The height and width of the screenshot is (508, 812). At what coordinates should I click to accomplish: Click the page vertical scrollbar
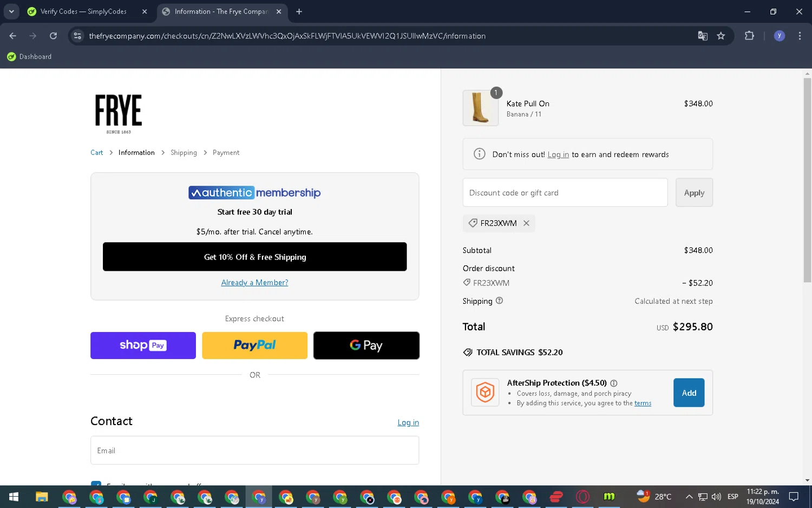(807, 180)
